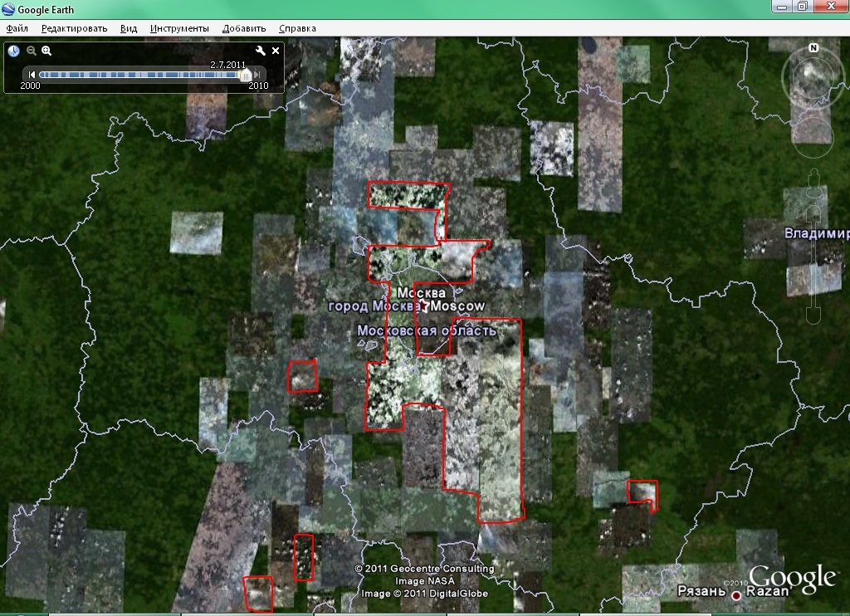Zoom in the time slider range
Viewport: 850px width, 616px height.
46,51
